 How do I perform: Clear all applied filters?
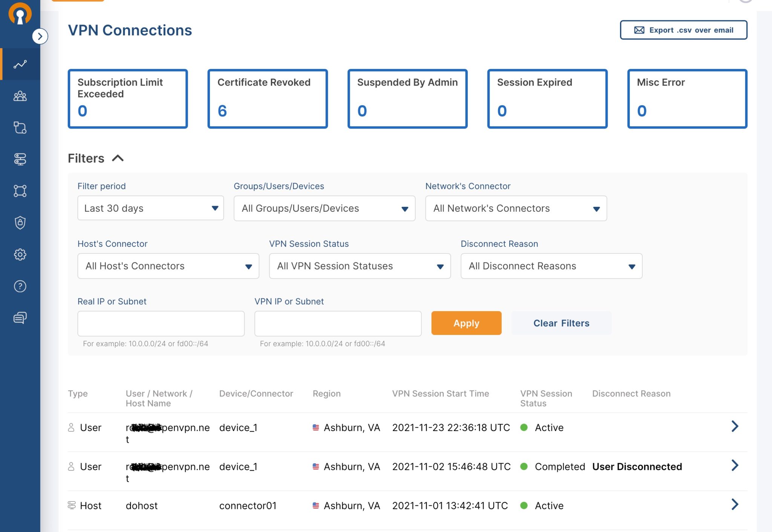pyautogui.click(x=561, y=323)
